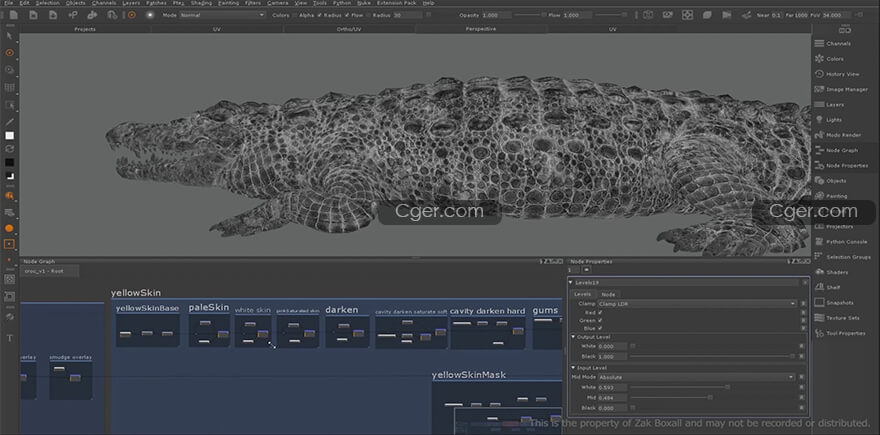Open the Colors palette from right sidebar
The image size is (880, 435).
coord(835,59)
